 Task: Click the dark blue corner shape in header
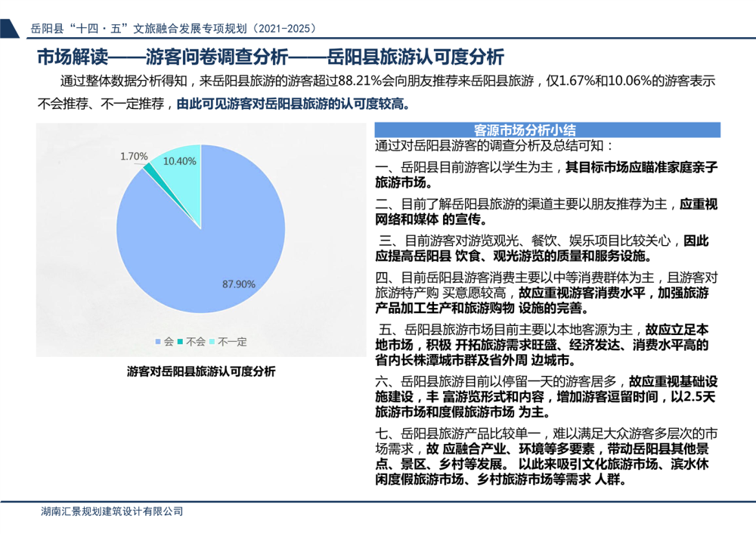click(8, 28)
